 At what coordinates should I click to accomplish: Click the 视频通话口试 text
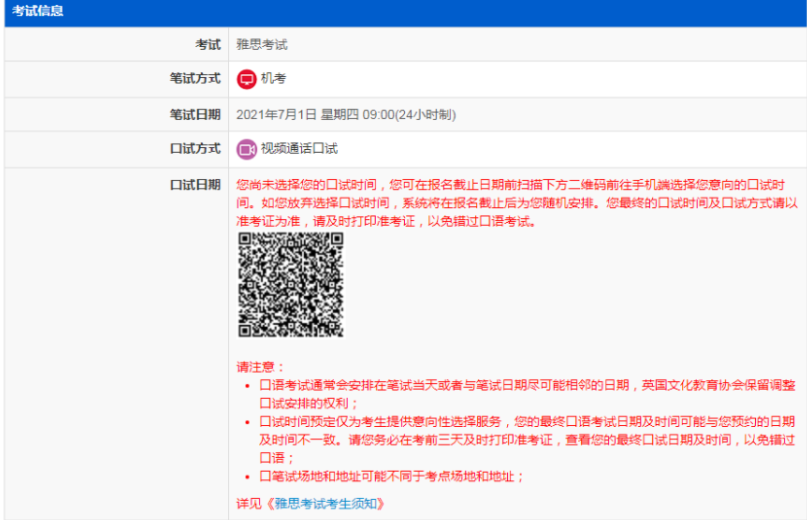click(300, 149)
